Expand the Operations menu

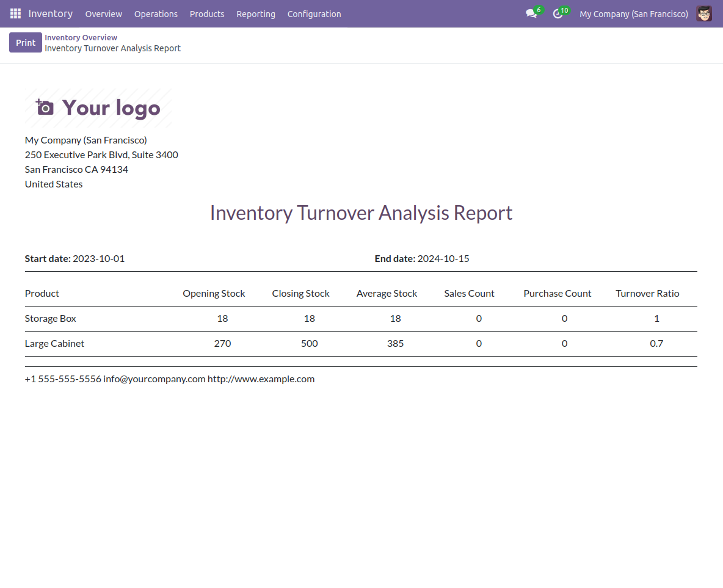[156, 13]
